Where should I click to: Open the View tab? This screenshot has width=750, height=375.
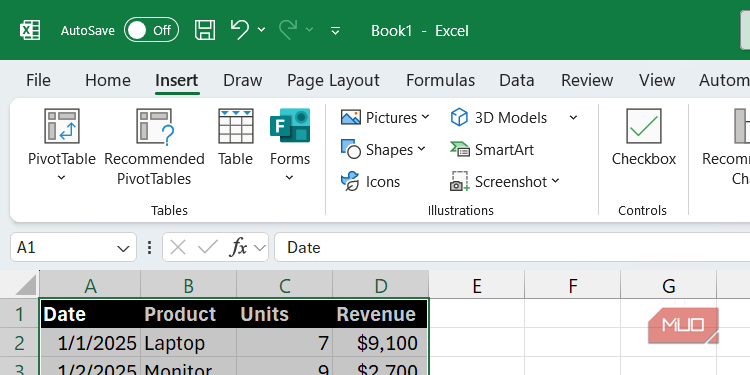657,80
